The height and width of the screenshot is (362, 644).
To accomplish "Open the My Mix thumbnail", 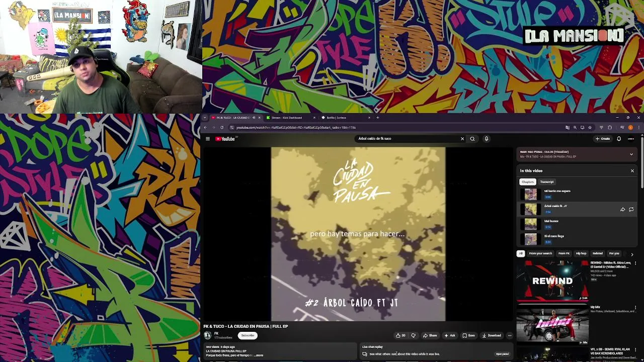I will [x=552, y=325].
